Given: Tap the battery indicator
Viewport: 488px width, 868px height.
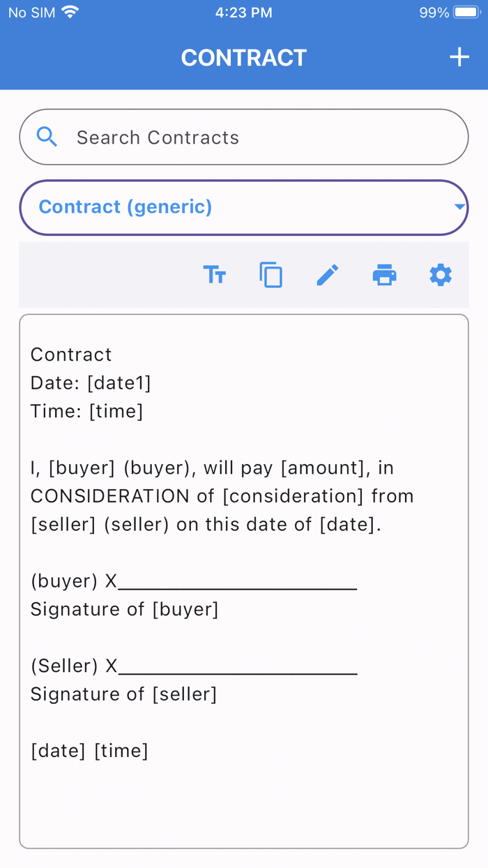Looking at the screenshot, I should click(466, 11).
